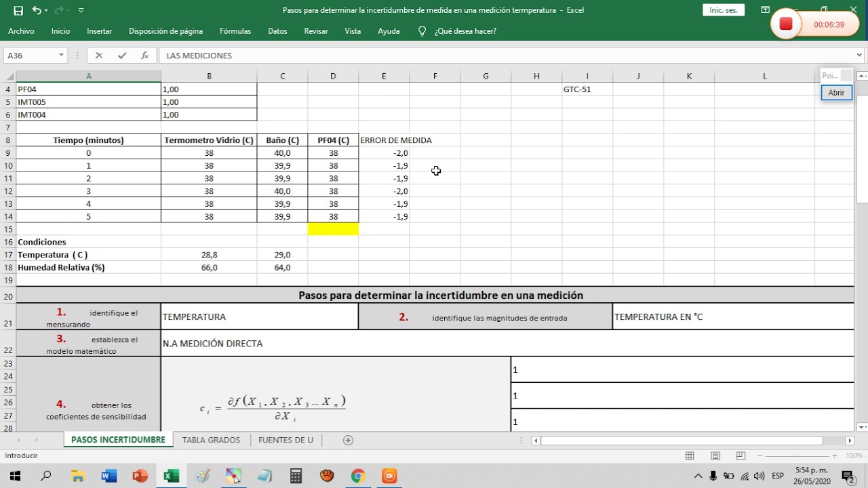868x488 pixels.
Task: Click the Redo arrow icon
Action: [58, 10]
